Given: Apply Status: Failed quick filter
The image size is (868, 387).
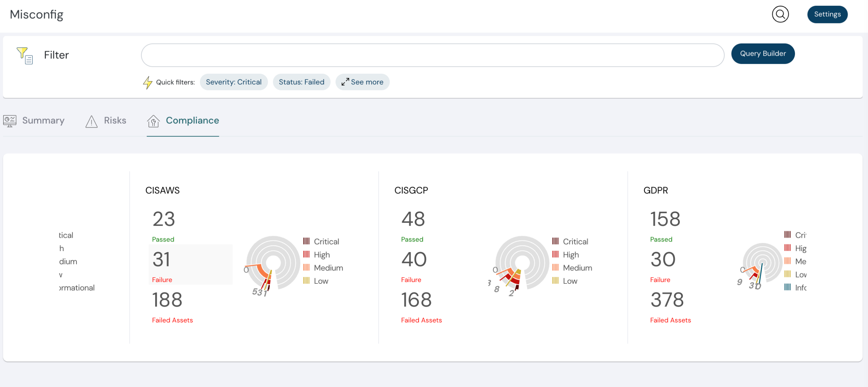Looking at the screenshot, I should tap(301, 82).
